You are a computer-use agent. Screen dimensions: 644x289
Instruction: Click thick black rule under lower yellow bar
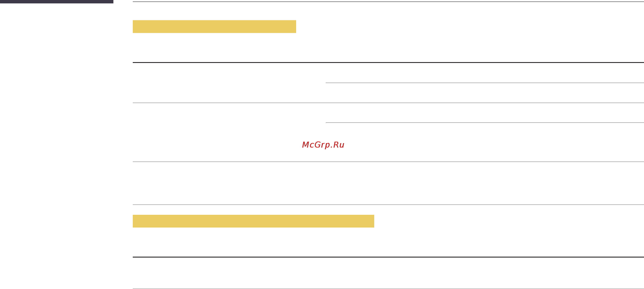(388, 257)
